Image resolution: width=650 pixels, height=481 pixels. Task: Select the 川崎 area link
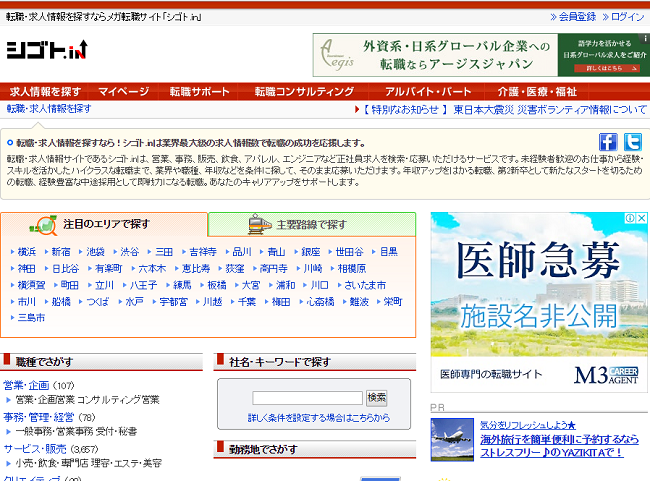[x=313, y=269]
